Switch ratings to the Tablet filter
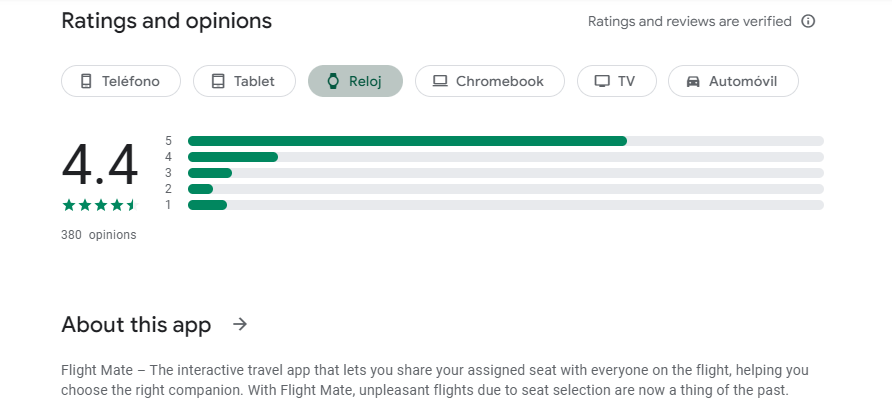 (x=245, y=81)
